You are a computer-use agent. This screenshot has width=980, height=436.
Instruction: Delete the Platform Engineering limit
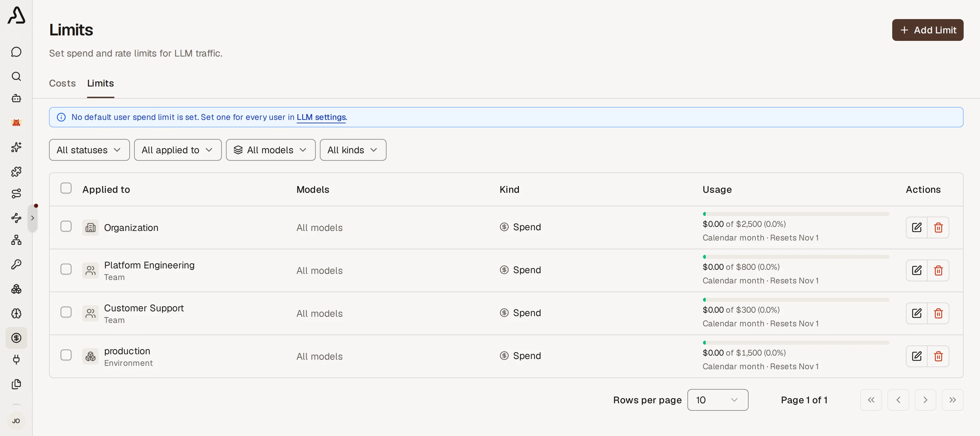click(938, 270)
